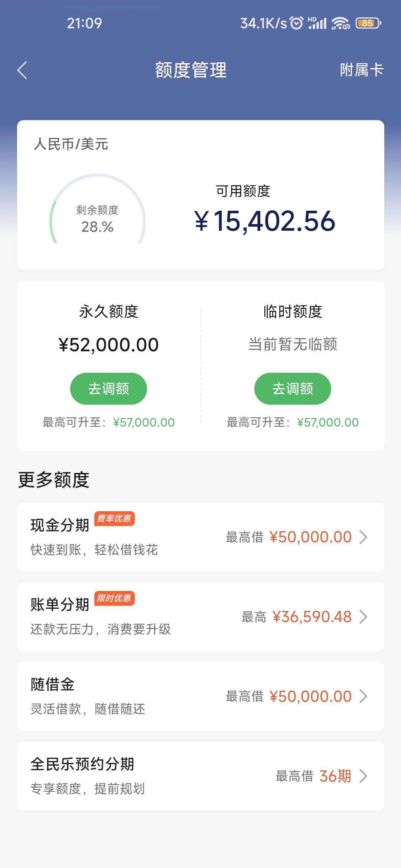Tap the HD signal bars icon
This screenshot has height=868, width=401.
pos(317,23)
